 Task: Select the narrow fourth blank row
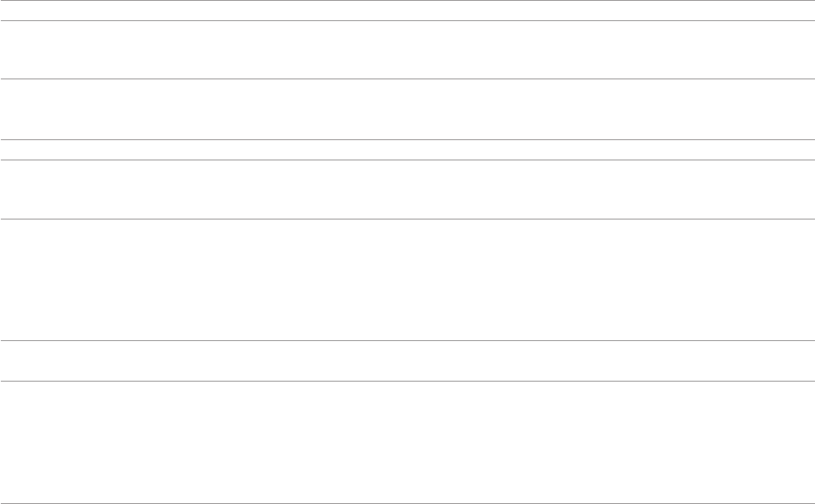click(x=407, y=149)
